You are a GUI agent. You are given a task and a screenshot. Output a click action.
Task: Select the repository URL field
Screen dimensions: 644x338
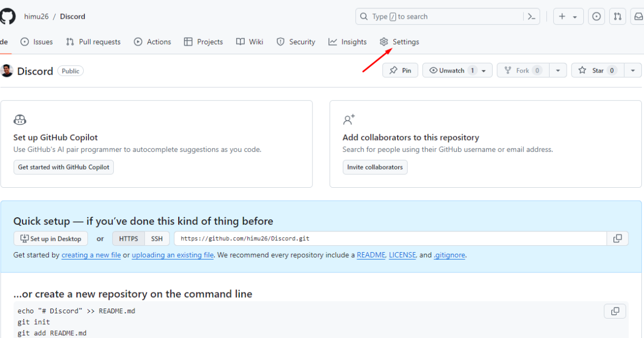pos(390,239)
